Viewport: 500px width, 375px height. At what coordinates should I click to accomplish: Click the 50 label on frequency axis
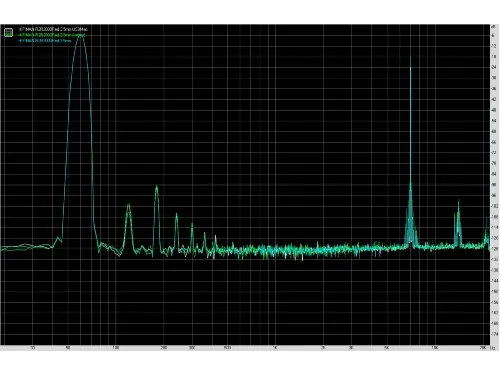tap(67, 348)
